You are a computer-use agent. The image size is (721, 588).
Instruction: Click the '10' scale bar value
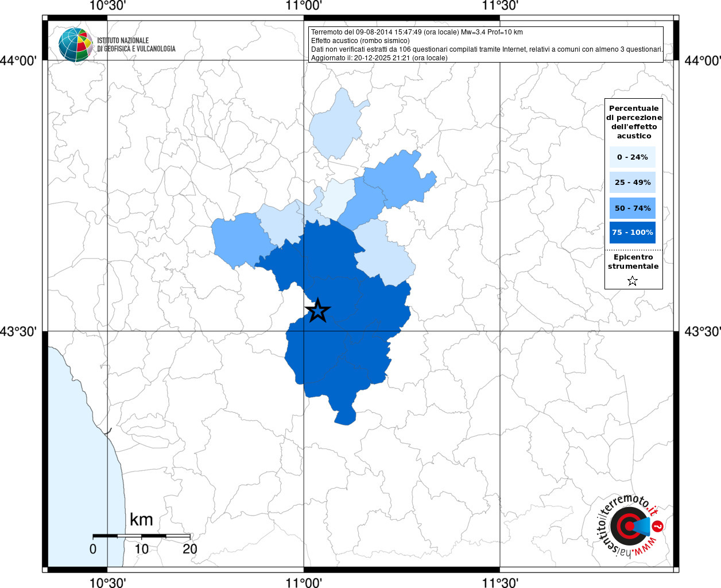click(142, 549)
